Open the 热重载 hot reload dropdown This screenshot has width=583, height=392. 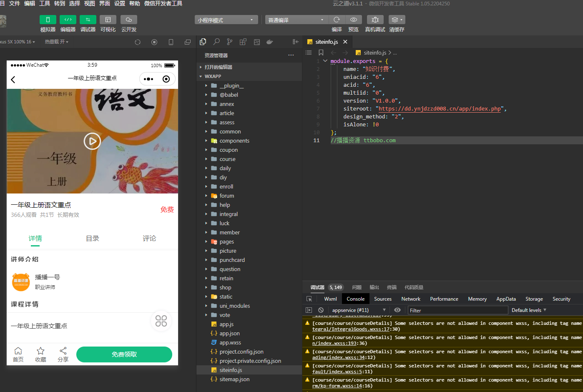[x=57, y=42]
